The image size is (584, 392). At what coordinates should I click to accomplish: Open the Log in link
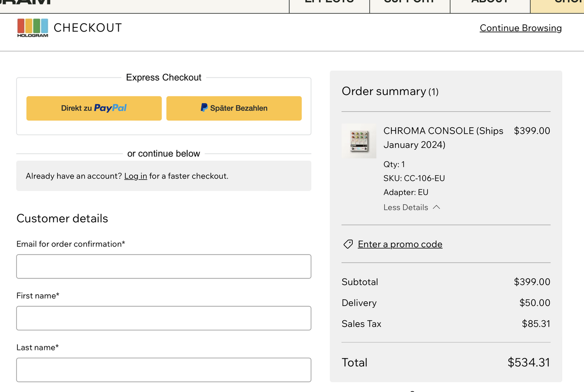tap(136, 176)
